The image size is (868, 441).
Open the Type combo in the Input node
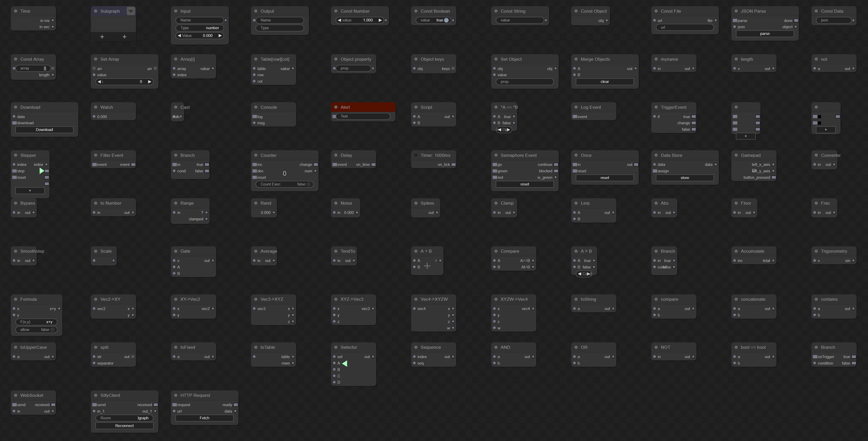pos(199,28)
